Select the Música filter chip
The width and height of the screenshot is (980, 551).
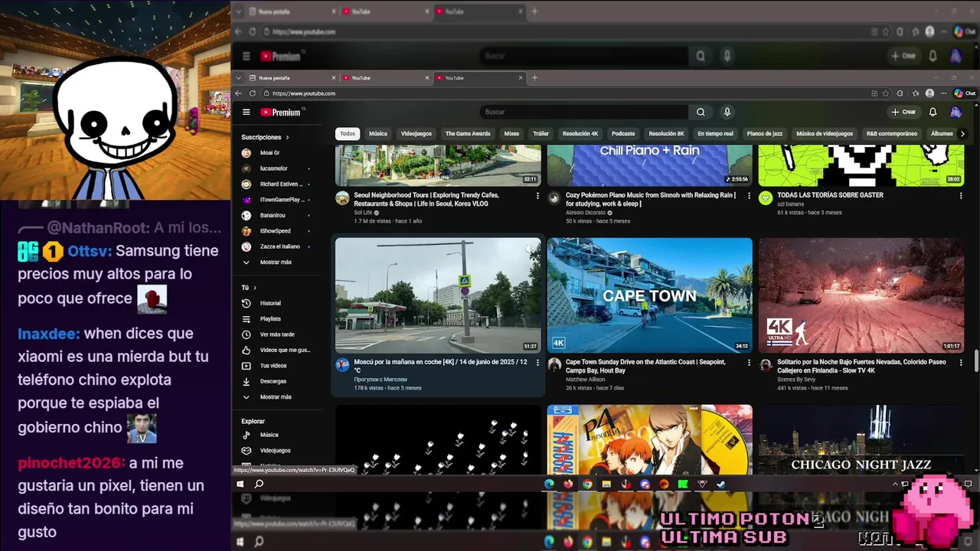coord(378,134)
